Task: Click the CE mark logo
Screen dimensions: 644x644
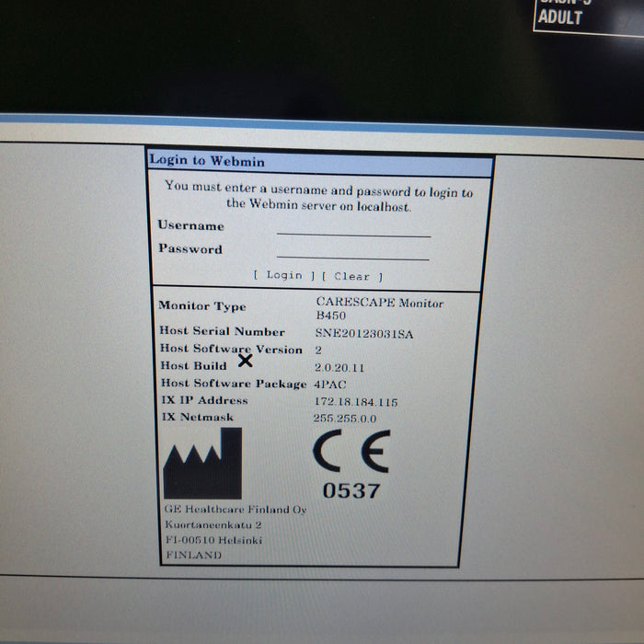Action: pyautogui.click(x=351, y=452)
